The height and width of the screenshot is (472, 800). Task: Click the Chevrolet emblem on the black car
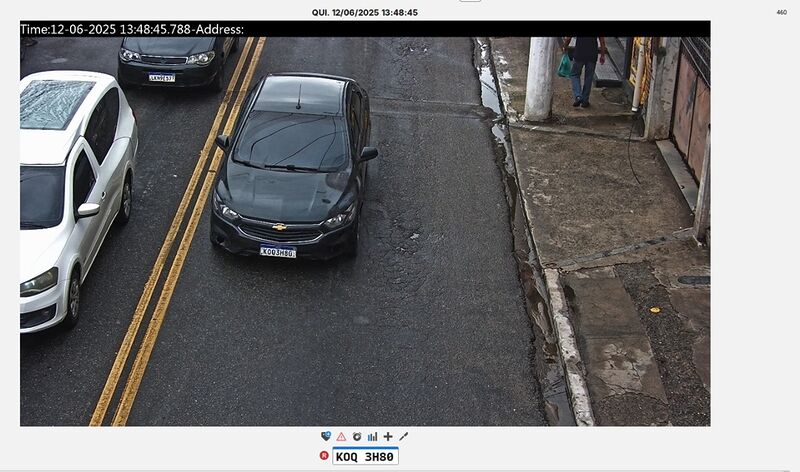(x=279, y=227)
